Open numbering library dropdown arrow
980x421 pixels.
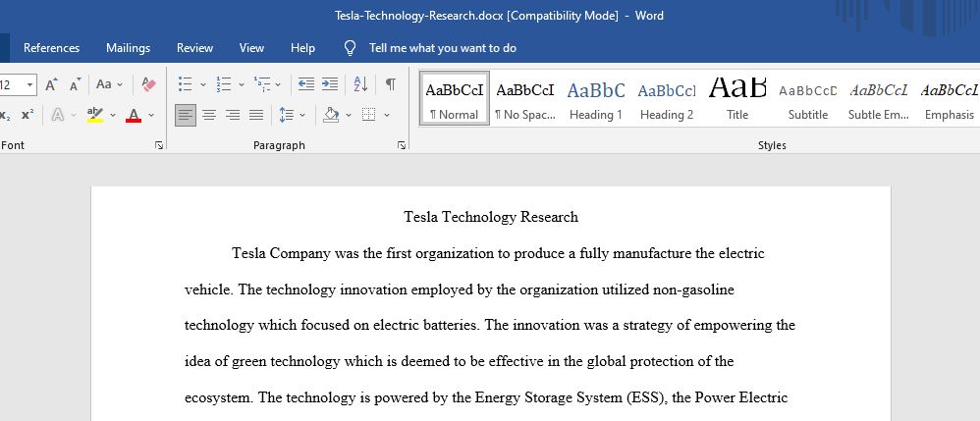(x=242, y=84)
